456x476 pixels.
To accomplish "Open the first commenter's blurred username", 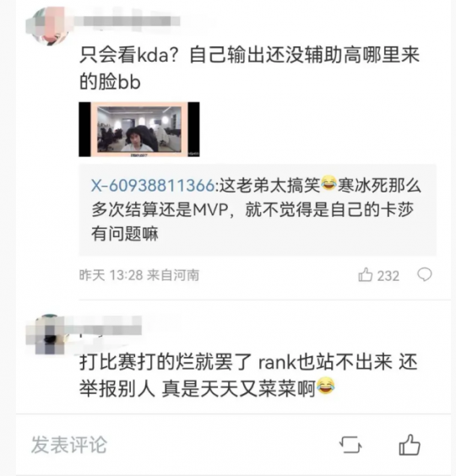I will (127, 22).
